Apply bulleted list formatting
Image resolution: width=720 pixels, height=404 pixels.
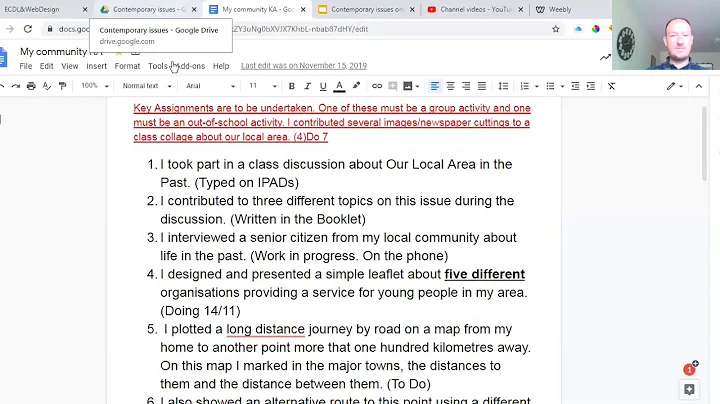pyautogui.click(x=550, y=86)
